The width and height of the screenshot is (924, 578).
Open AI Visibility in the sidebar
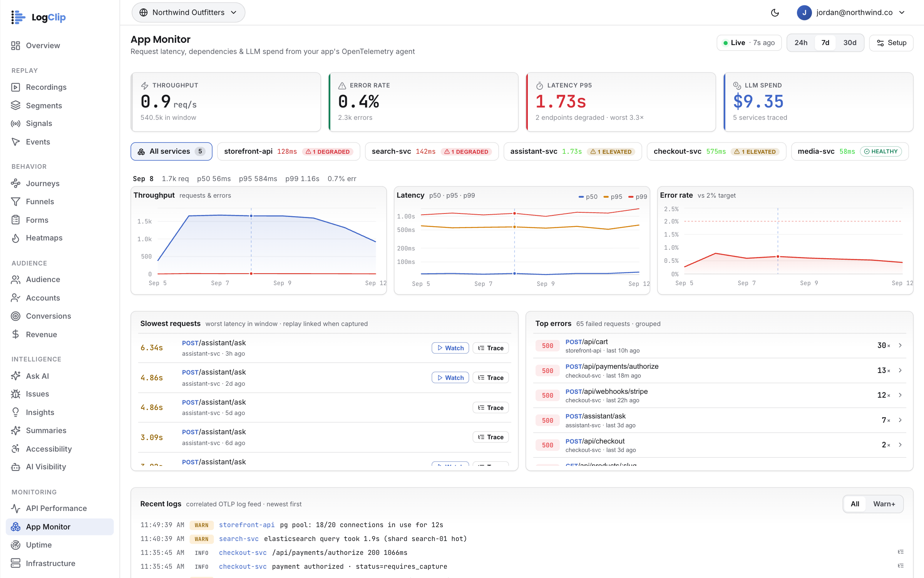pos(60,467)
